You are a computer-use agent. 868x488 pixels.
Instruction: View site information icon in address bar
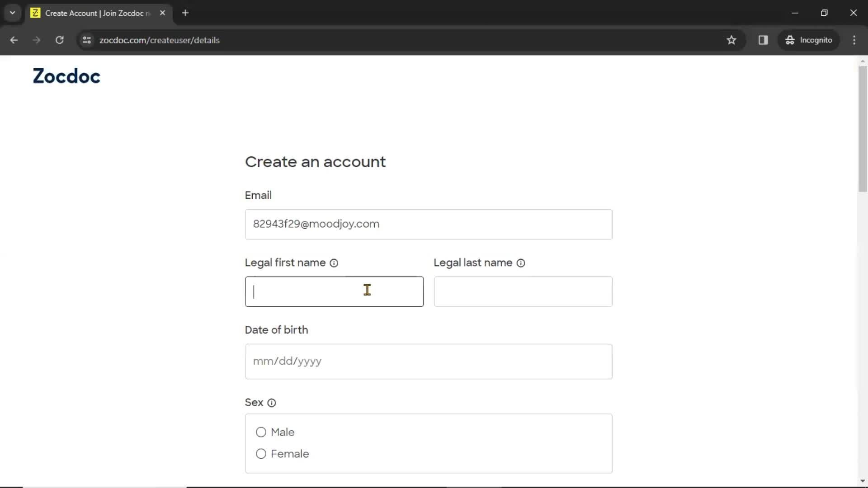click(87, 40)
